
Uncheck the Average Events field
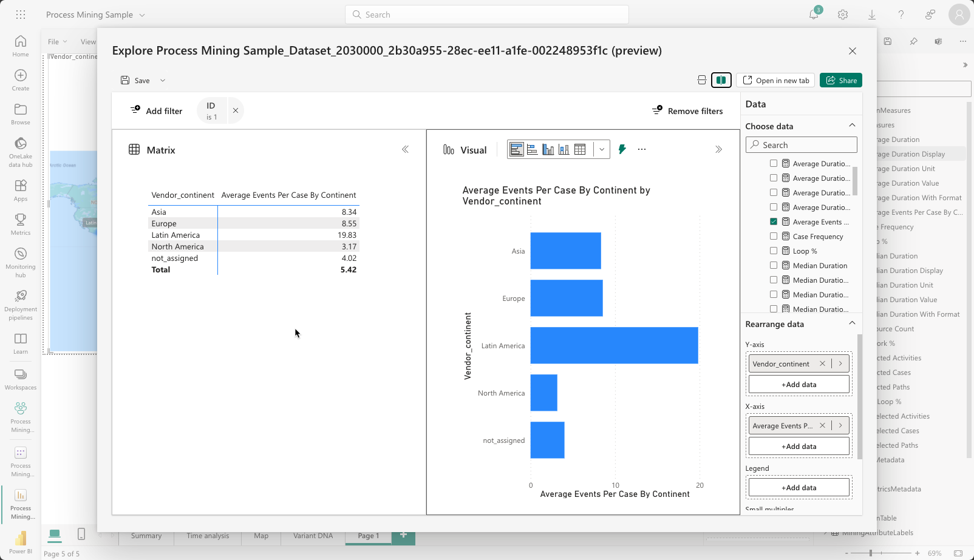[774, 221]
